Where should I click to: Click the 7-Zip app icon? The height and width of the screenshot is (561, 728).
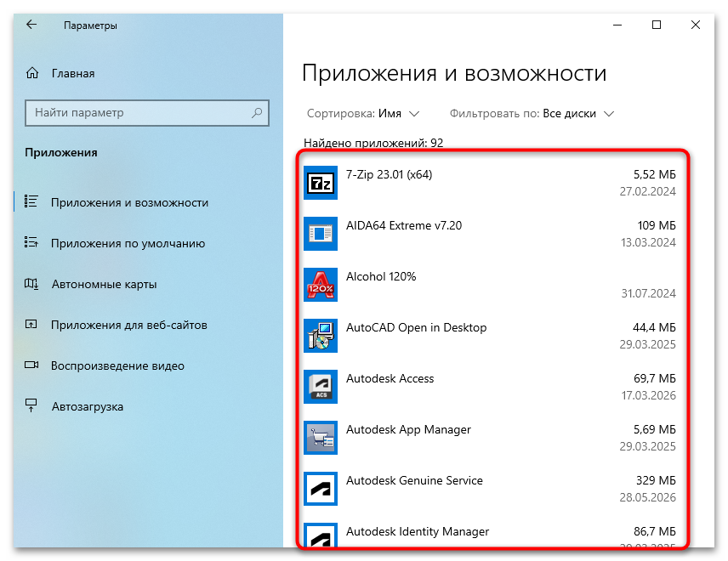click(321, 183)
